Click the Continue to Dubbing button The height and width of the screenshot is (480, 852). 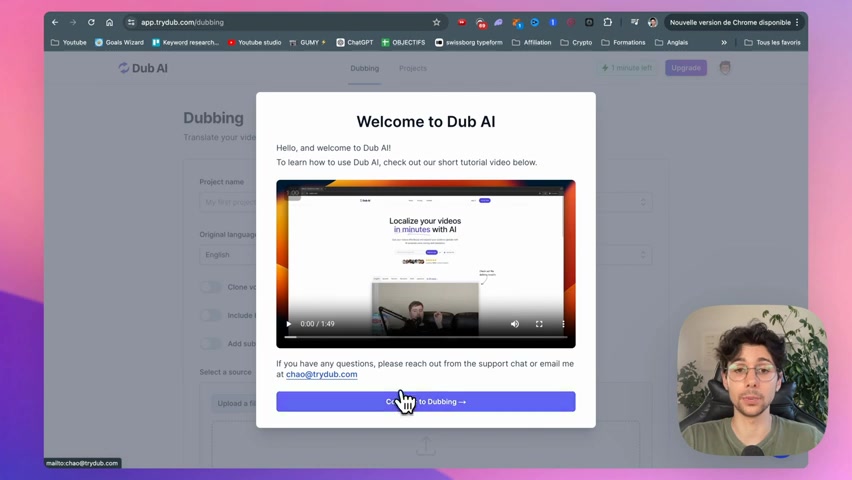point(426,402)
